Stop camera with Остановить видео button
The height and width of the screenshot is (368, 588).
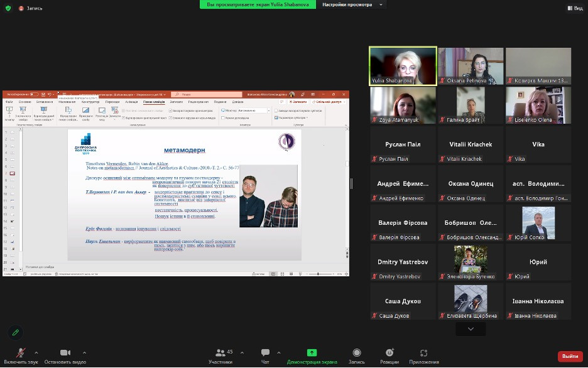[x=65, y=354]
